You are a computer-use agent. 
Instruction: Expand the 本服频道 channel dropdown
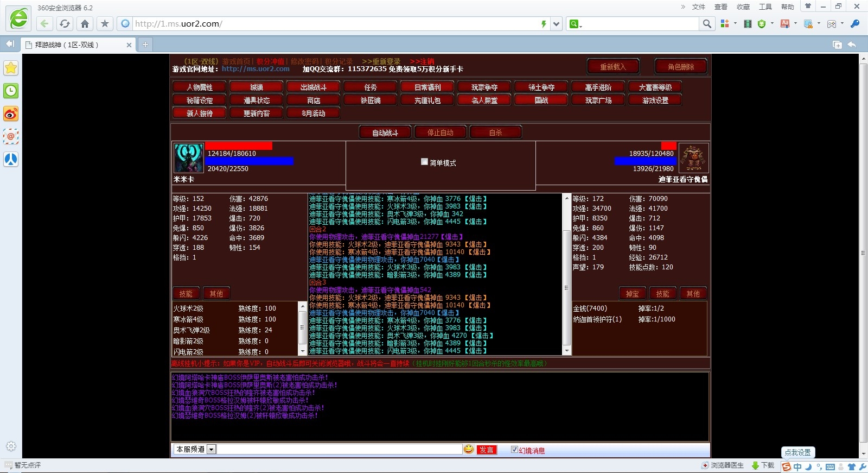[x=212, y=450]
